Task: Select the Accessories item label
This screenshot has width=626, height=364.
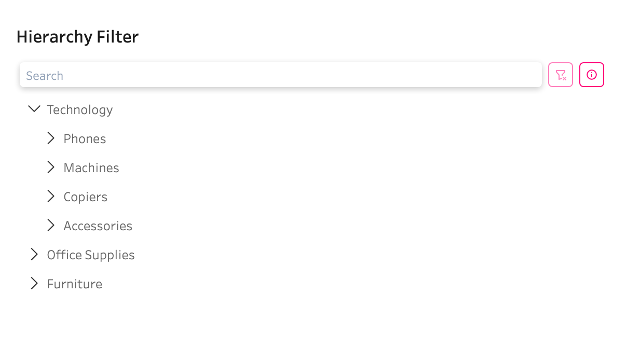Action: coord(98,226)
